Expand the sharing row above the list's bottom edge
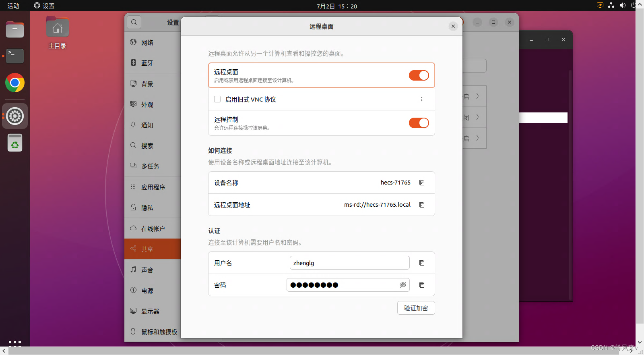The height and width of the screenshot is (355, 644). coord(477,138)
